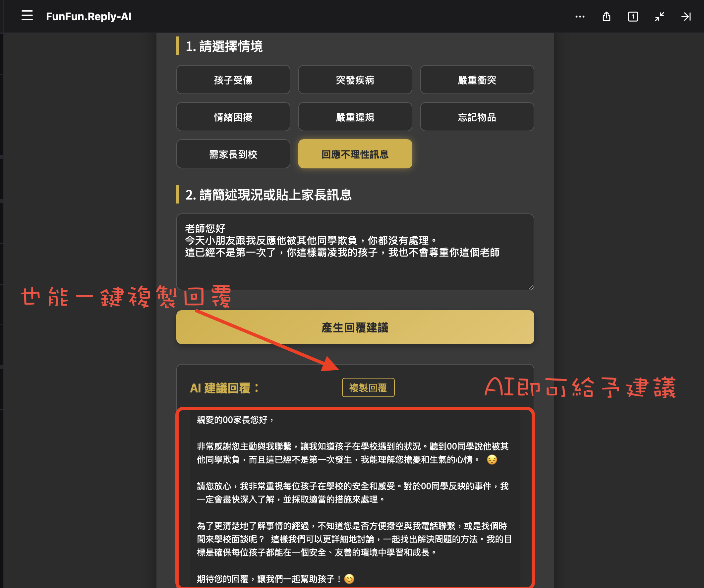This screenshot has width=704, height=588.
Task: Choose the 忘記物品 scenario
Action: (477, 117)
